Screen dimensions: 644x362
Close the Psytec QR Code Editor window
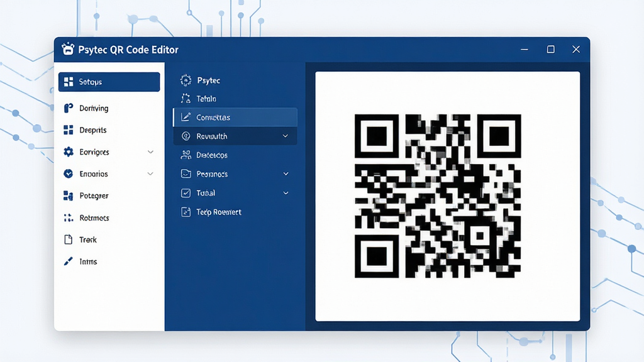(x=576, y=49)
